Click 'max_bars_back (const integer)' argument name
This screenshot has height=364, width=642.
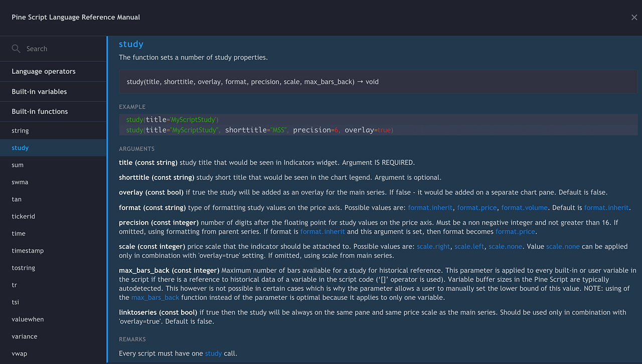(169, 271)
